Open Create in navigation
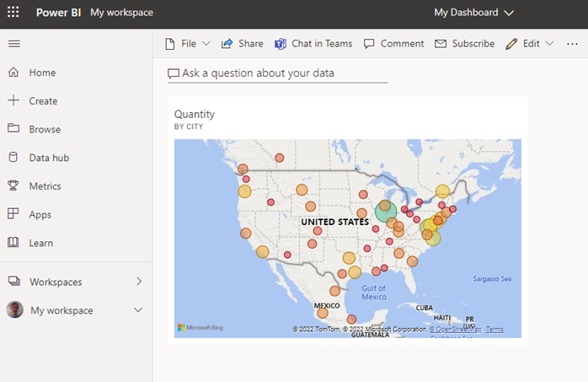The height and width of the screenshot is (382, 588). 43,101
